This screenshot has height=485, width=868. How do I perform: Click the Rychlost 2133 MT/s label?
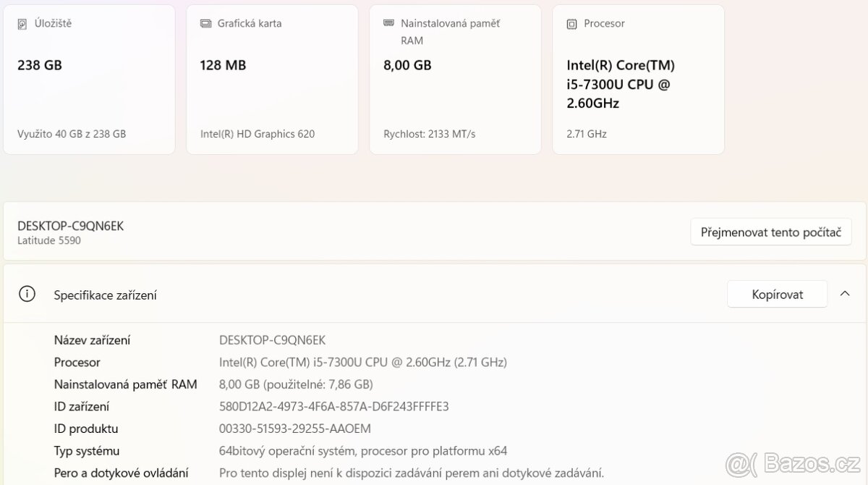427,133
